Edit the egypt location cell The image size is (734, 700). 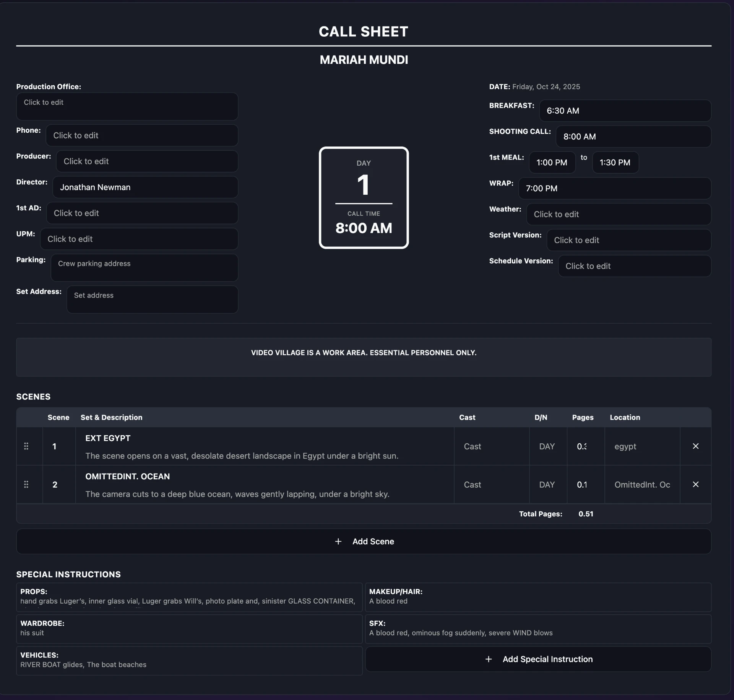tap(642, 446)
